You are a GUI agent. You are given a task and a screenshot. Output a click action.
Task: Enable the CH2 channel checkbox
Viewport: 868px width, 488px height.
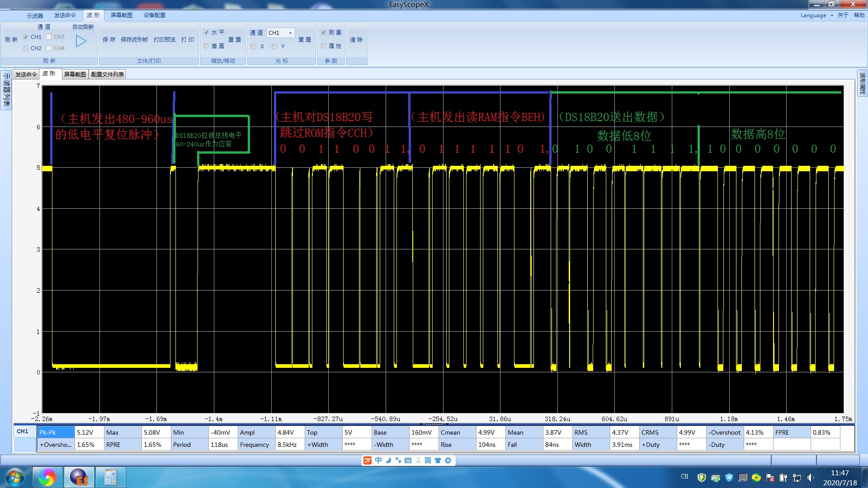(26, 48)
